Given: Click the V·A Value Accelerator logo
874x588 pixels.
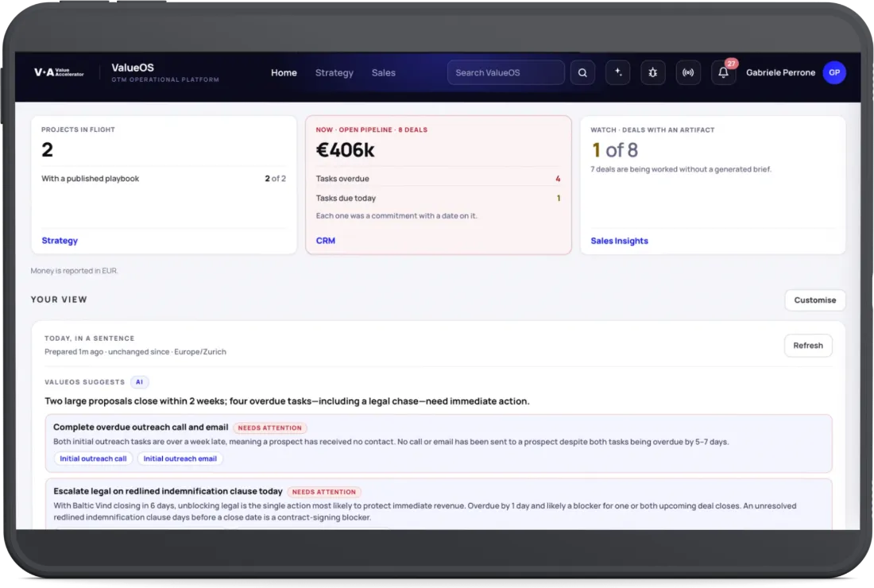Looking at the screenshot, I should click(x=59, y=72).
